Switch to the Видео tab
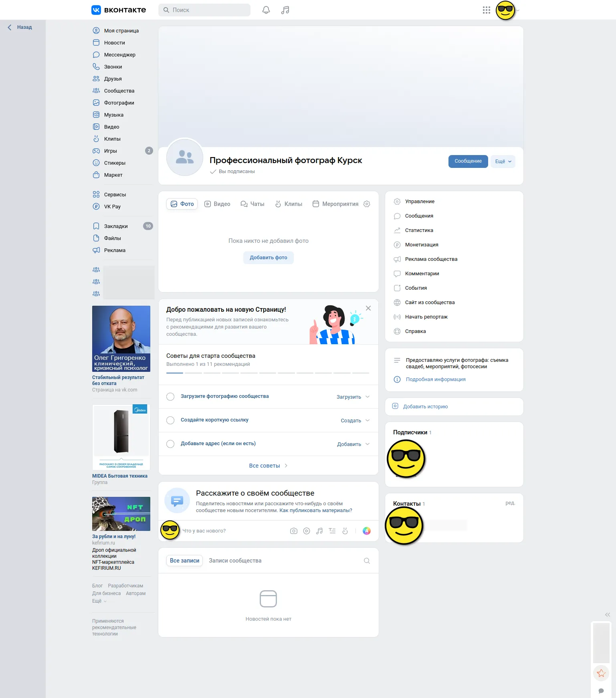This screenshot has width=616, height=698. pos(217,204)
